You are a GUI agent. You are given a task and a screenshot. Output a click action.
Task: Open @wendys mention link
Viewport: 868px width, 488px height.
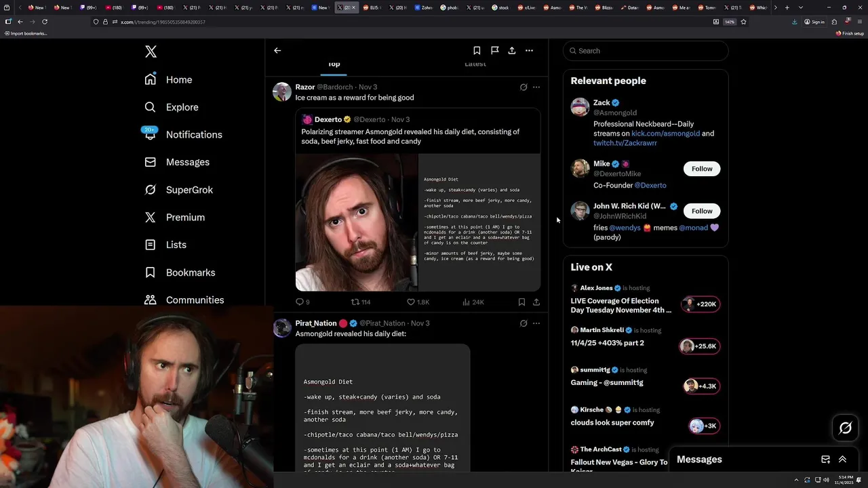coord(625,228)
